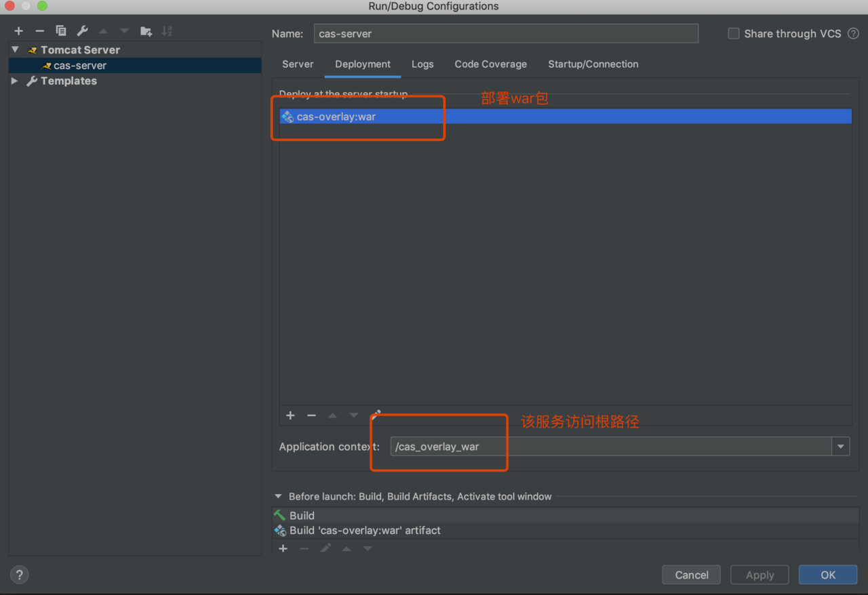
Task: Open the Startup/Connection tab
Action: click(x=593, y=64)
